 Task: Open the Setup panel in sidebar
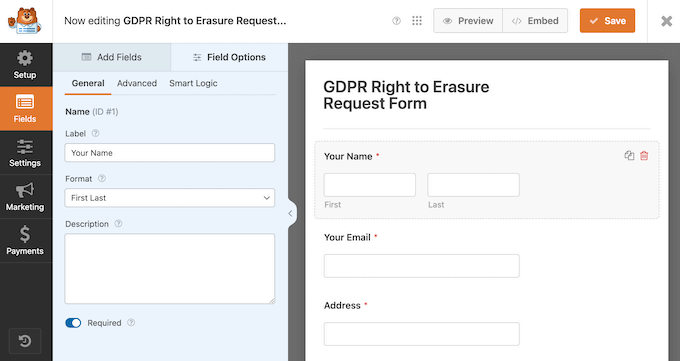click(x=25, y=65)
